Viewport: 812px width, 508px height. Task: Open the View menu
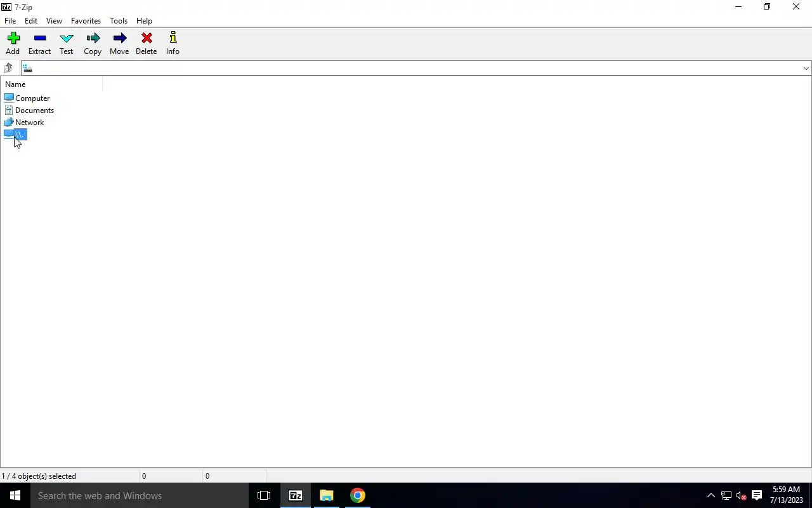click(54, 21)
